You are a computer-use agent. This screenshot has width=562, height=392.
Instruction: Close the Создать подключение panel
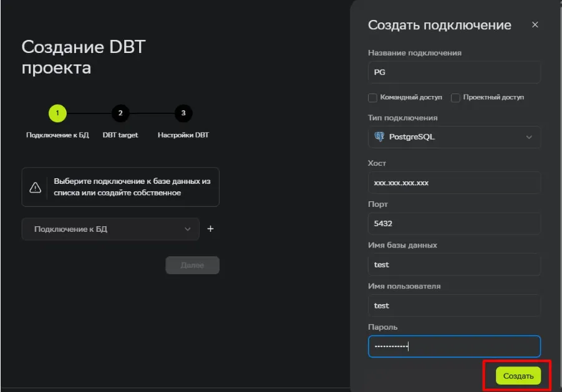click(535, 25)
